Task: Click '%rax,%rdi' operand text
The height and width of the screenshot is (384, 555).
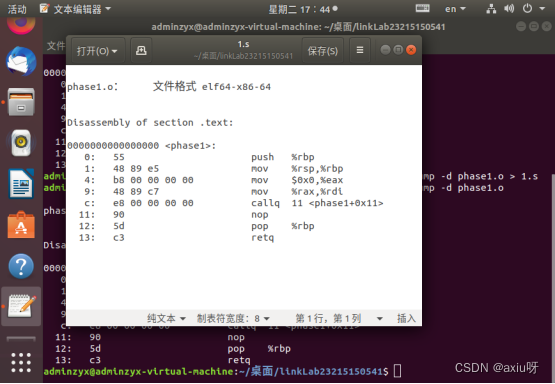Action: tap(317, 191)
